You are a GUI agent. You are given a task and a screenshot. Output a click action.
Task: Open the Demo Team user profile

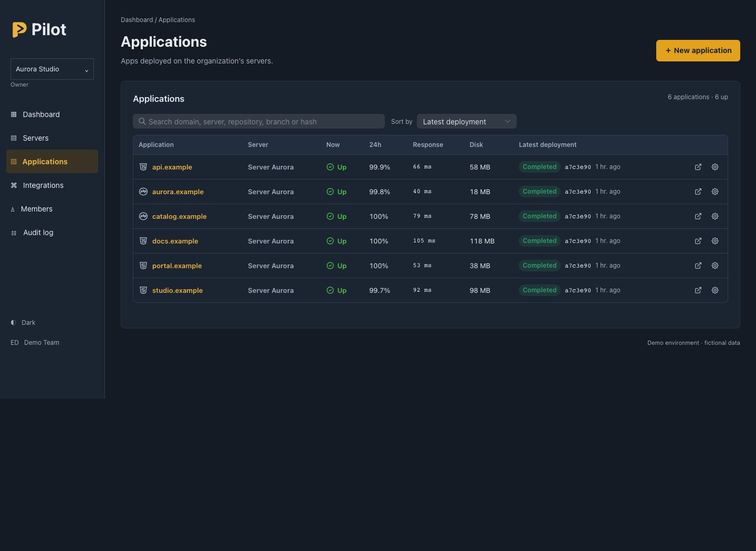[x=35, y=343]
